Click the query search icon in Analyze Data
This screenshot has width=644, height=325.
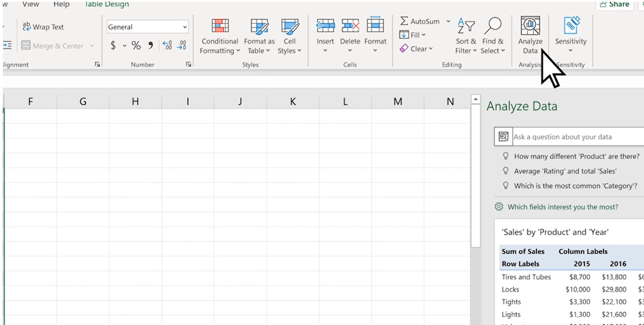[503, 137]
